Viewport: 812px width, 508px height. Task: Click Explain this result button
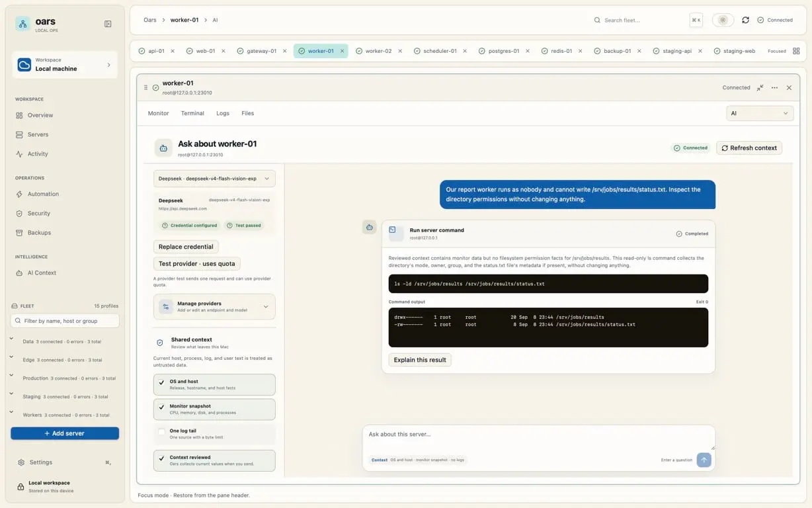point(420,360)
